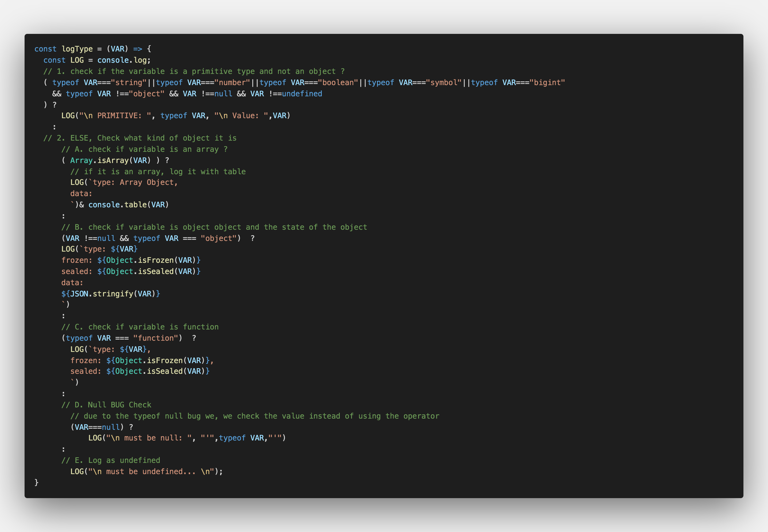Click the "string" literal in typeof check

[128, 83]
